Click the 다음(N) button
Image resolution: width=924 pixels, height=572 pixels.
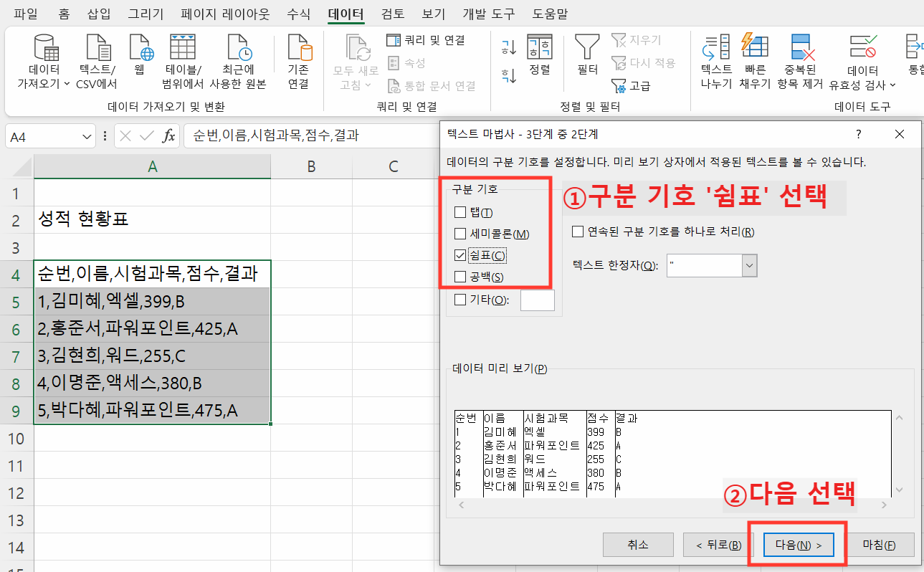pyautogui.click(x=798, y=544)
